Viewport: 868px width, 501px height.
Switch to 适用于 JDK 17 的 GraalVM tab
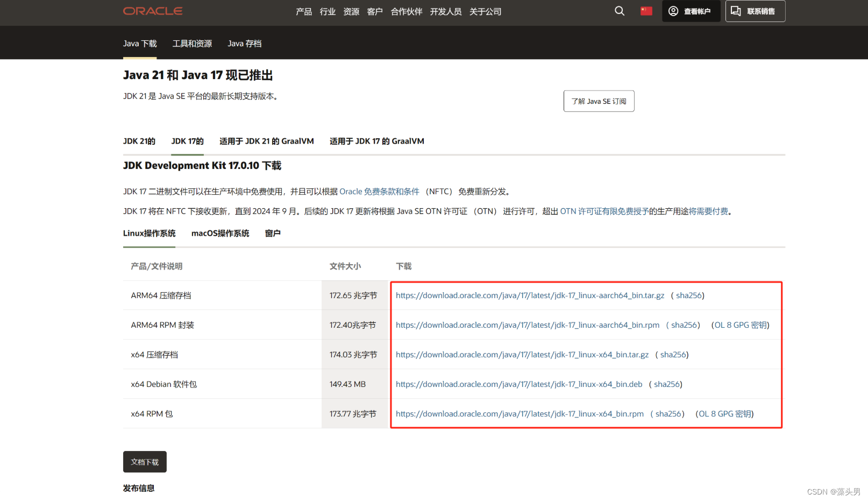[377, 141]
